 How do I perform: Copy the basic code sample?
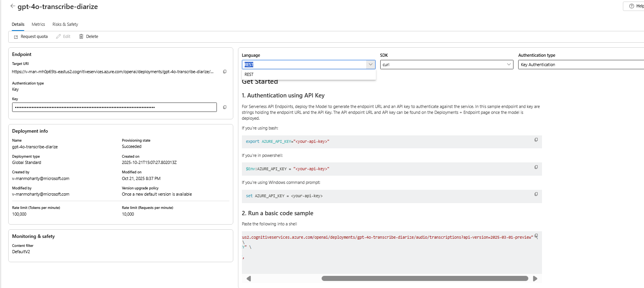pyautogui.click(x=537, y=236)
